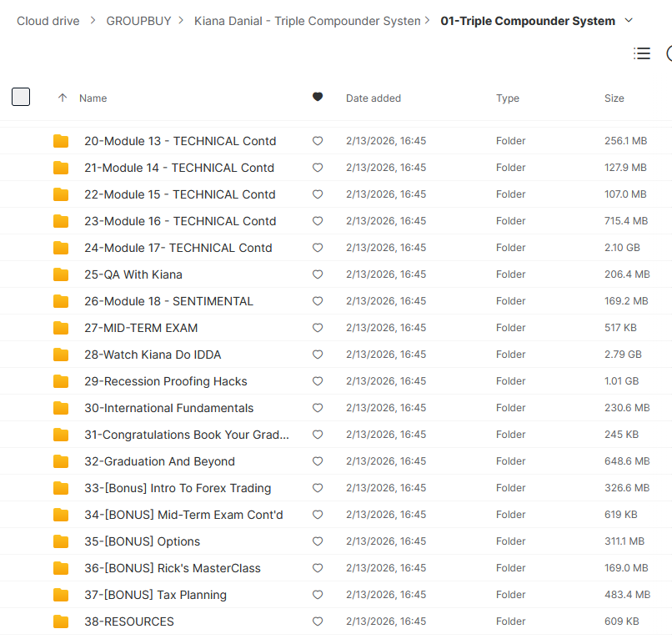
Task: Click folder icon for 38-RESOURCES
Action: pyautogui.click(x=61, y=621)
